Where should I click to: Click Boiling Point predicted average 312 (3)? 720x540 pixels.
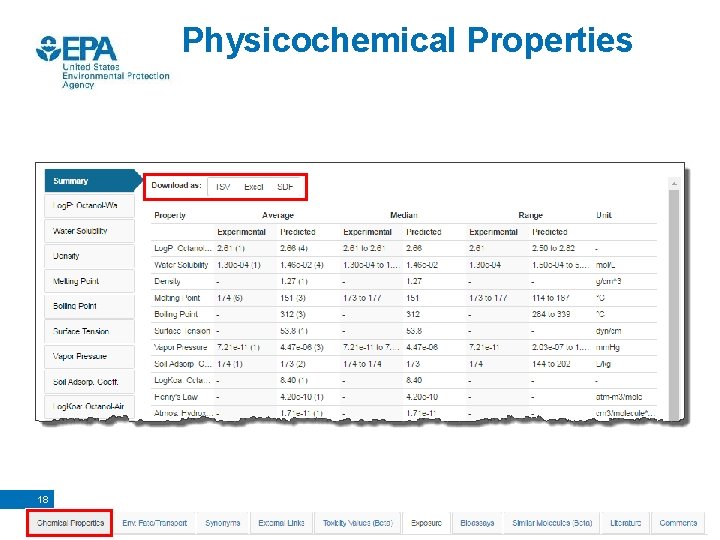[293, 314]
